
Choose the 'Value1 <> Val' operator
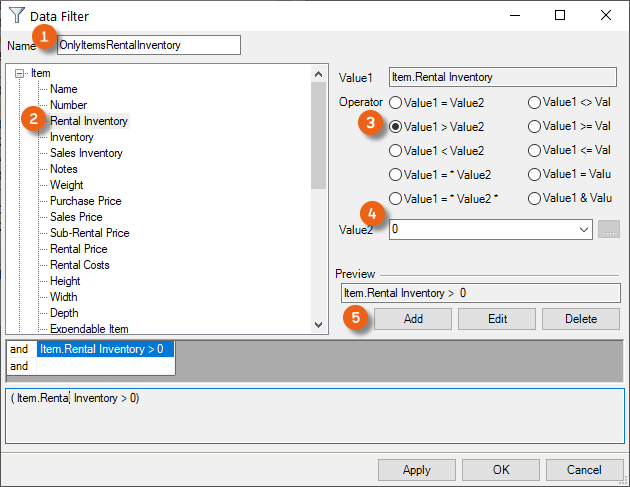pos(535,102)
